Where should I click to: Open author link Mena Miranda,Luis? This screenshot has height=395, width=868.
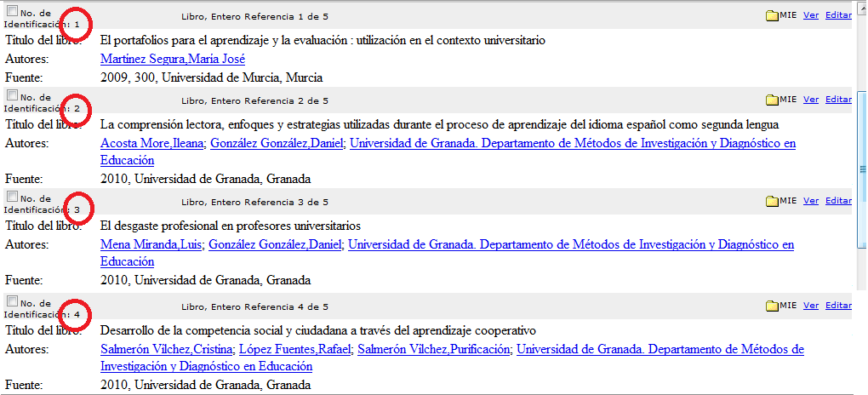151,244
